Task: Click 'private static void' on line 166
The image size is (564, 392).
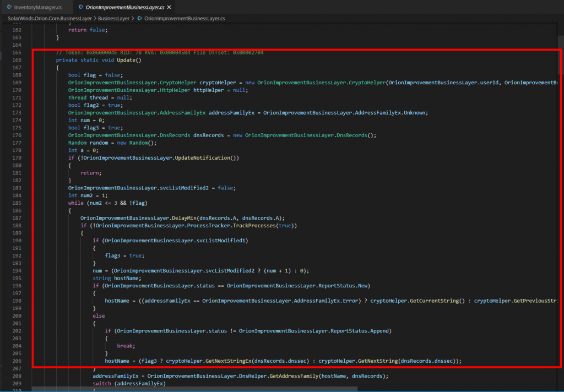Action: (x=85, y=60)
